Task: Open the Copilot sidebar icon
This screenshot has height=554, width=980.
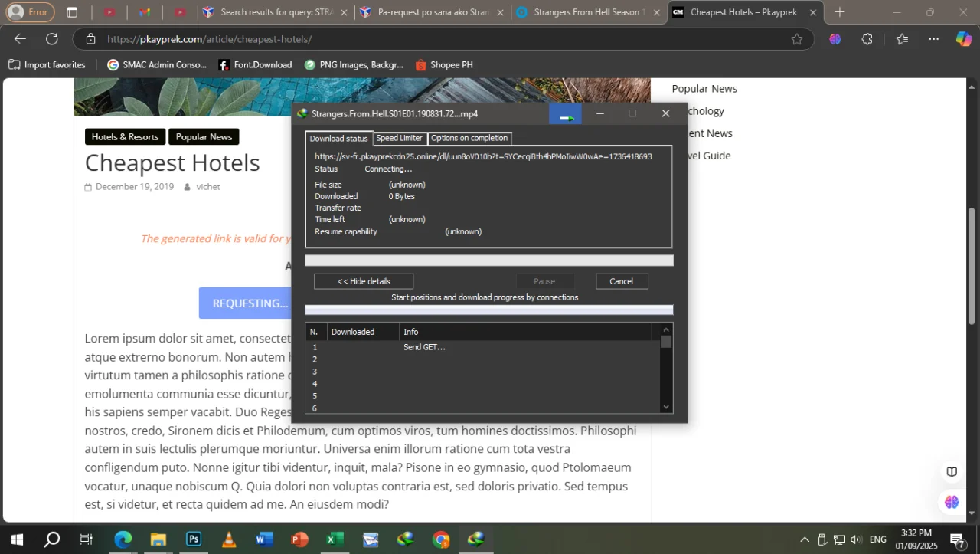Action: [964, 39]
